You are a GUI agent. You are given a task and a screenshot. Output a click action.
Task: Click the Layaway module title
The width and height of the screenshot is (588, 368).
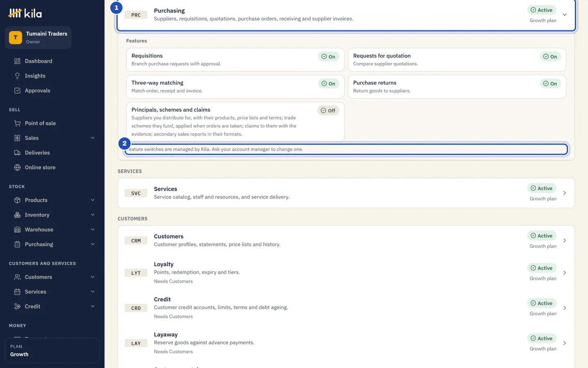tap(166, 335)
